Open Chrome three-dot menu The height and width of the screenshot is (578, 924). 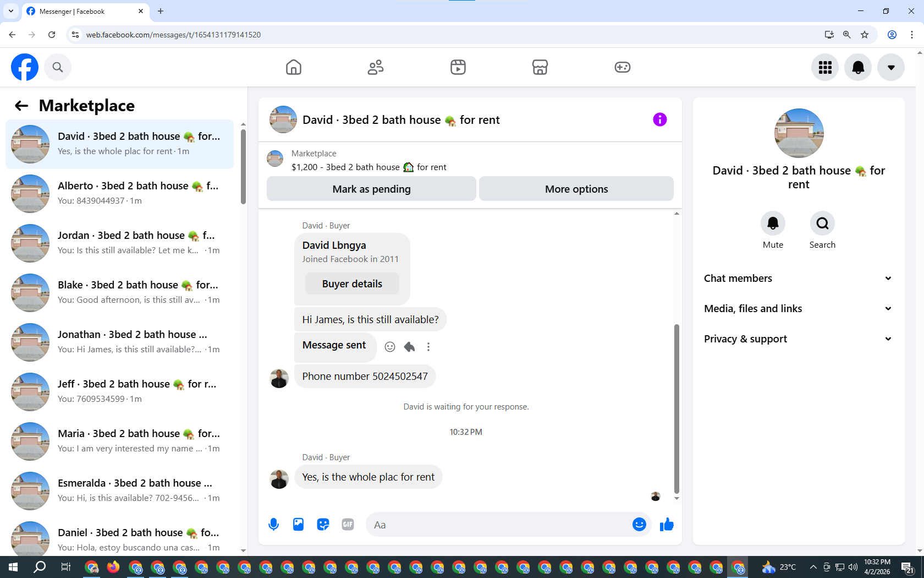[912, 35]
